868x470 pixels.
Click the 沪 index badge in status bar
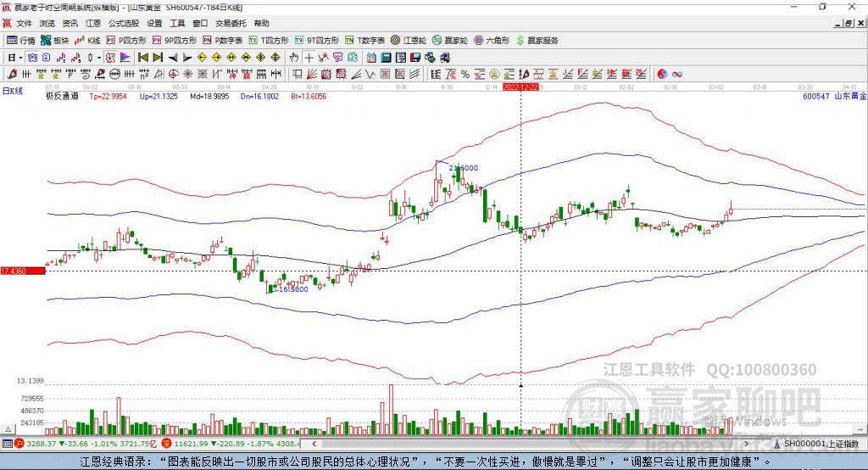click(x=19, y=444)
